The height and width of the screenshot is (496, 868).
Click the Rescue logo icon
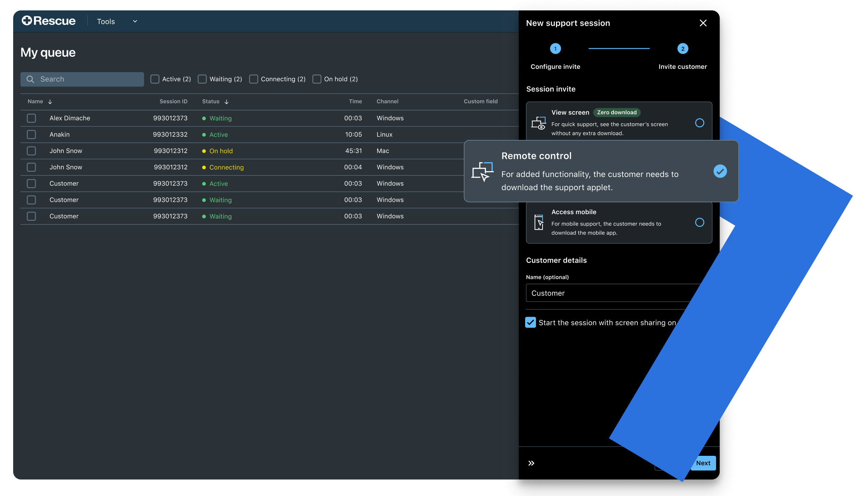(26, 21)
